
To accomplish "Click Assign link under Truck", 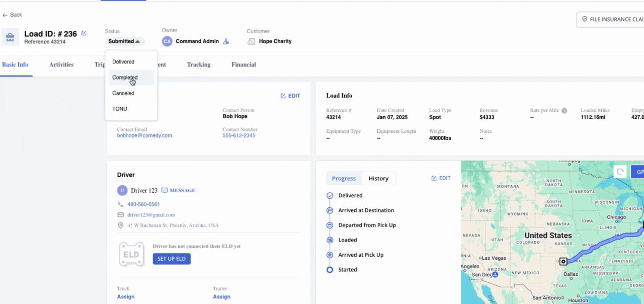I will (126, 296).
